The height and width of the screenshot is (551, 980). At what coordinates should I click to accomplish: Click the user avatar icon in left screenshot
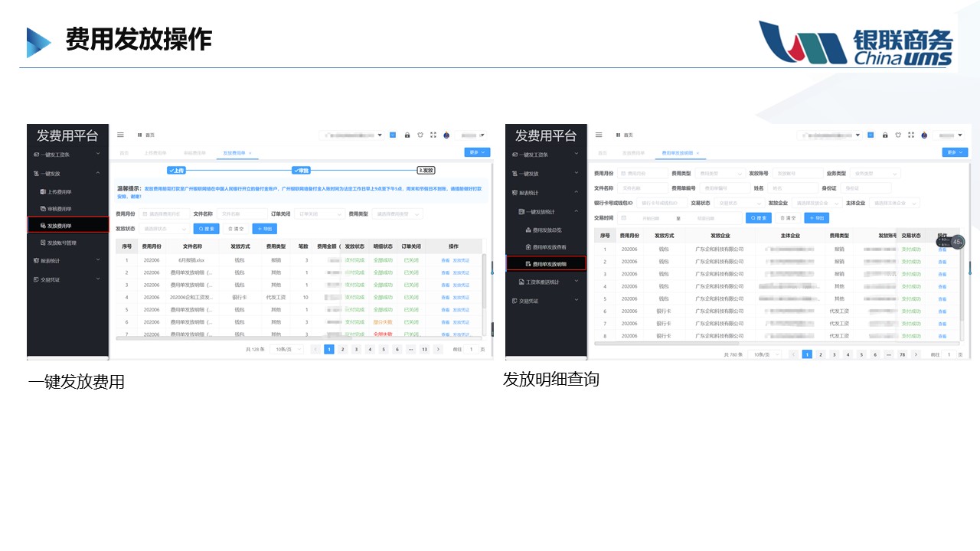pyautogui.click(x=446, y=135)
